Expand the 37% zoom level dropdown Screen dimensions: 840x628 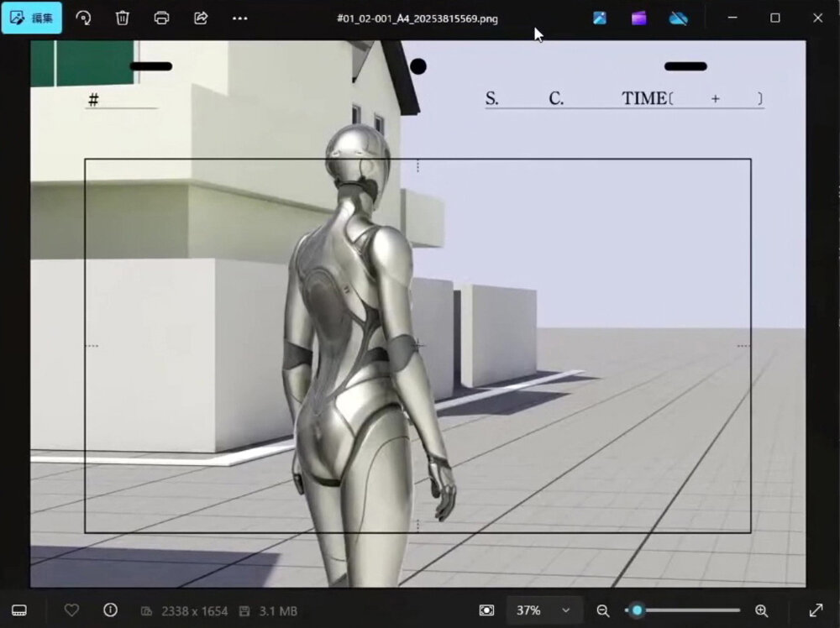click(543, 610)
